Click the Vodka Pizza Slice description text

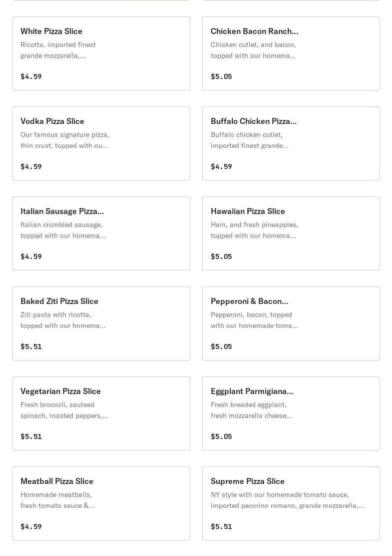[64, 140]
